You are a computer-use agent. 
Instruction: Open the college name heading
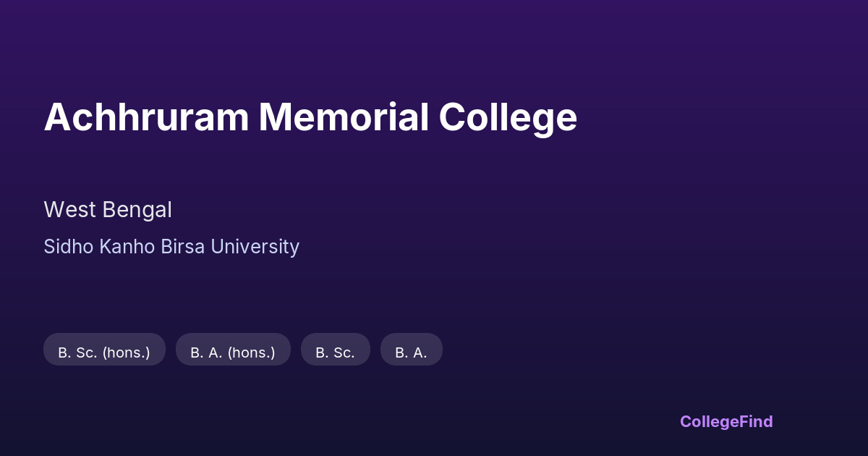coord(310,117)
